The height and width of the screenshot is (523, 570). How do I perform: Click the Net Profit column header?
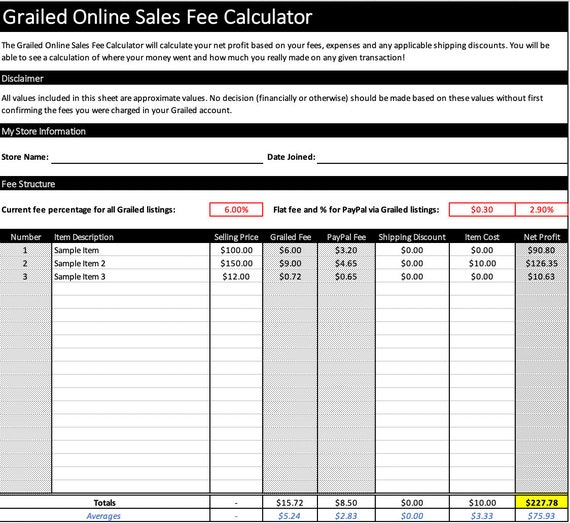click(541, 237)
